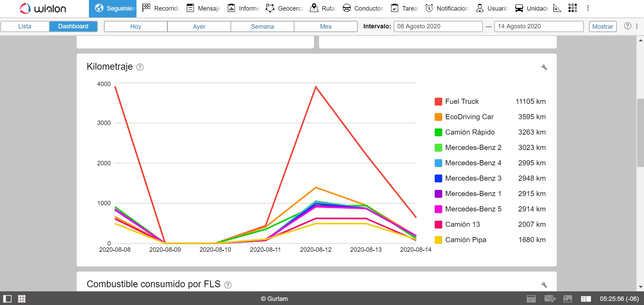Image resolution: width=644 pixels, height=305 pixels.
Task: Click the Wialon logo
Action: (x=43, y=9)
